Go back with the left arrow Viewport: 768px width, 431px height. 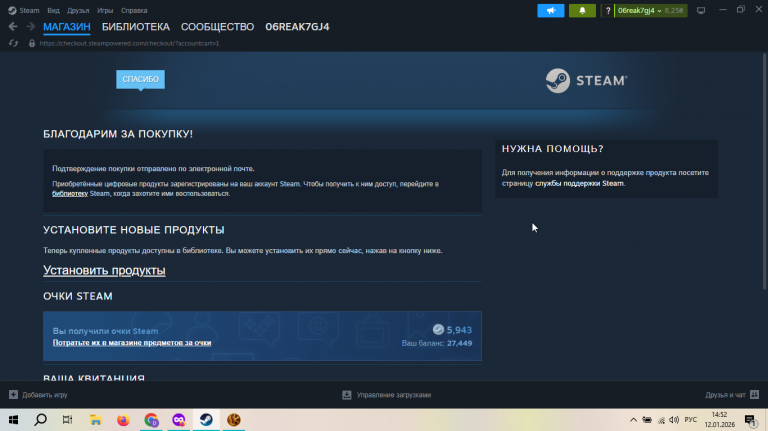tap(13, 26)
